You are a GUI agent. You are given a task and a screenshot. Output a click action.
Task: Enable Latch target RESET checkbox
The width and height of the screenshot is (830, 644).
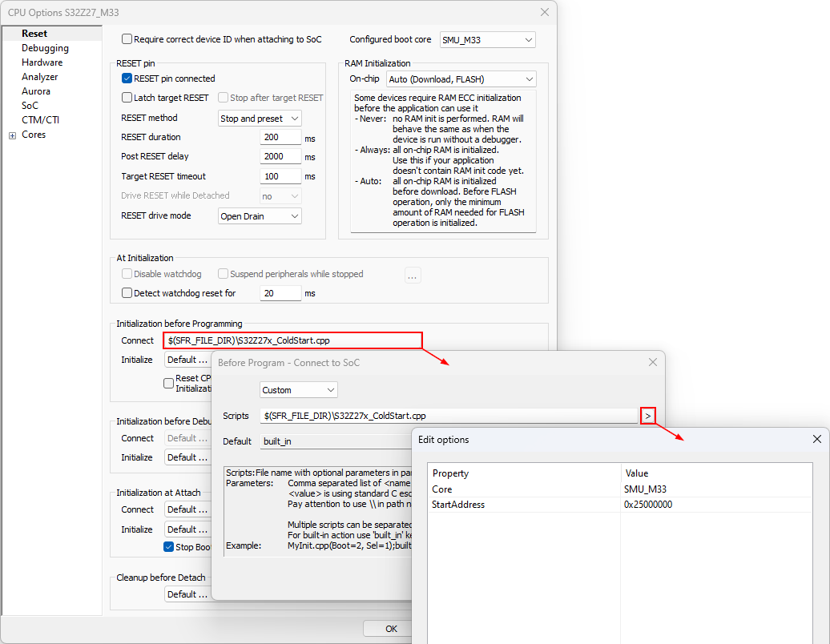click(x=127, y=98)
